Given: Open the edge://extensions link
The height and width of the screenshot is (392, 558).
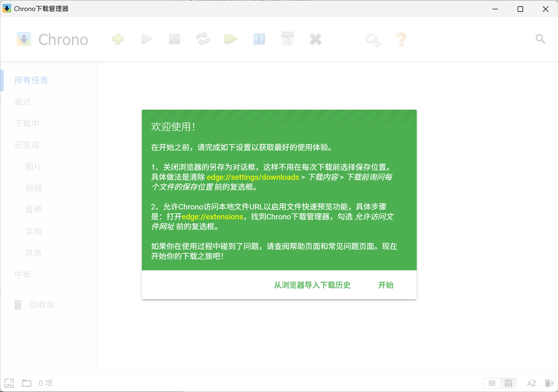Looking at the screenshot, I should coord(213,217).
